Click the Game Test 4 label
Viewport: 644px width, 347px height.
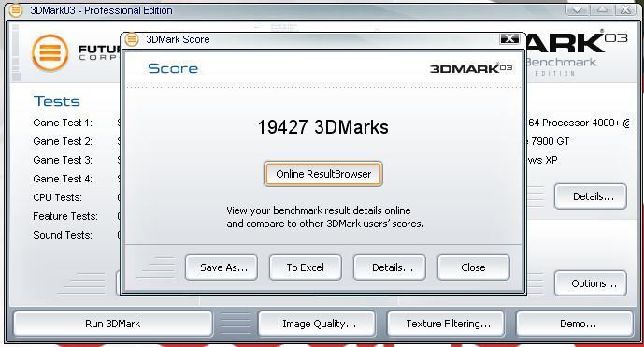coord(63,179)
